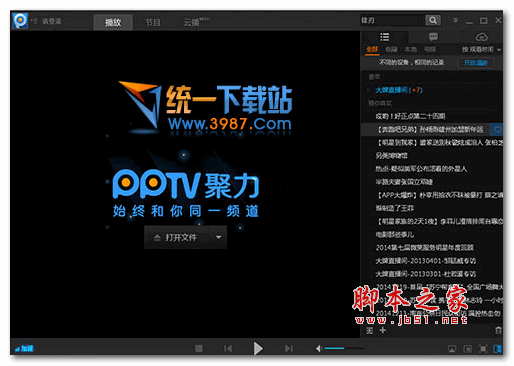Open the 按观看时间 sort dropdown
The image size is (514, 366).
coord(481,50)
